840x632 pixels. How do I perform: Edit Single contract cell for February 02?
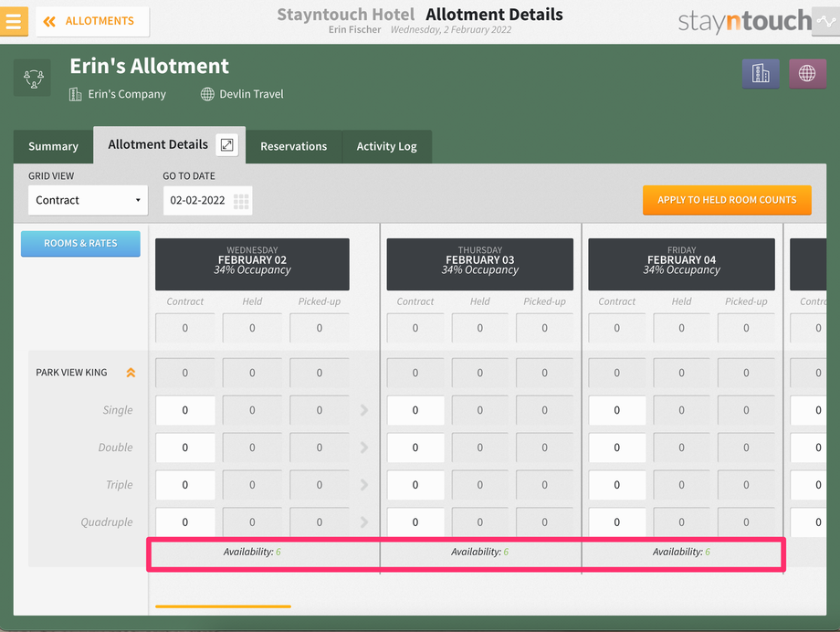[184, 410]
